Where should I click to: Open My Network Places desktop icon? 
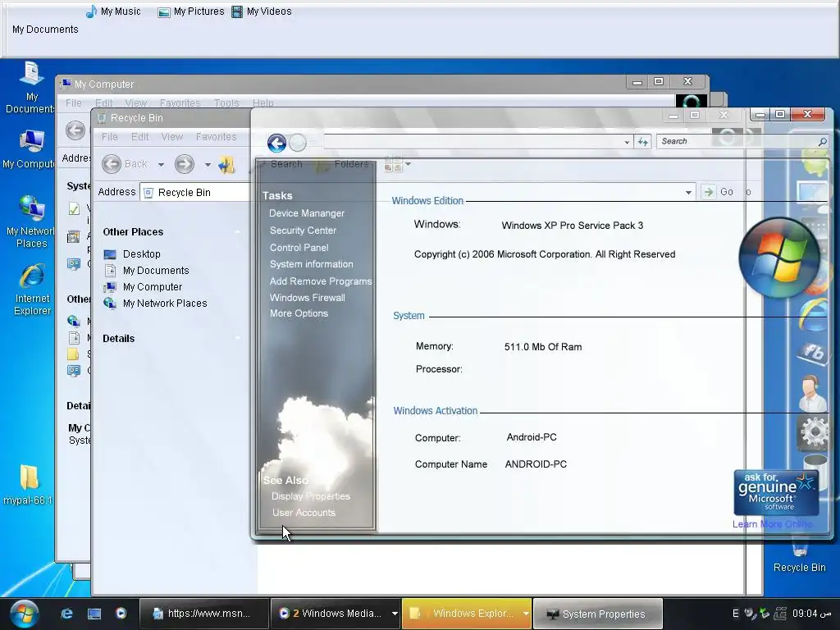31,221
